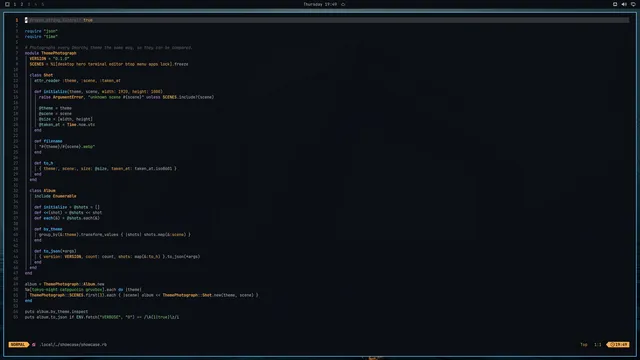Click the SCENES constant definition line

[x=109, y=64]
